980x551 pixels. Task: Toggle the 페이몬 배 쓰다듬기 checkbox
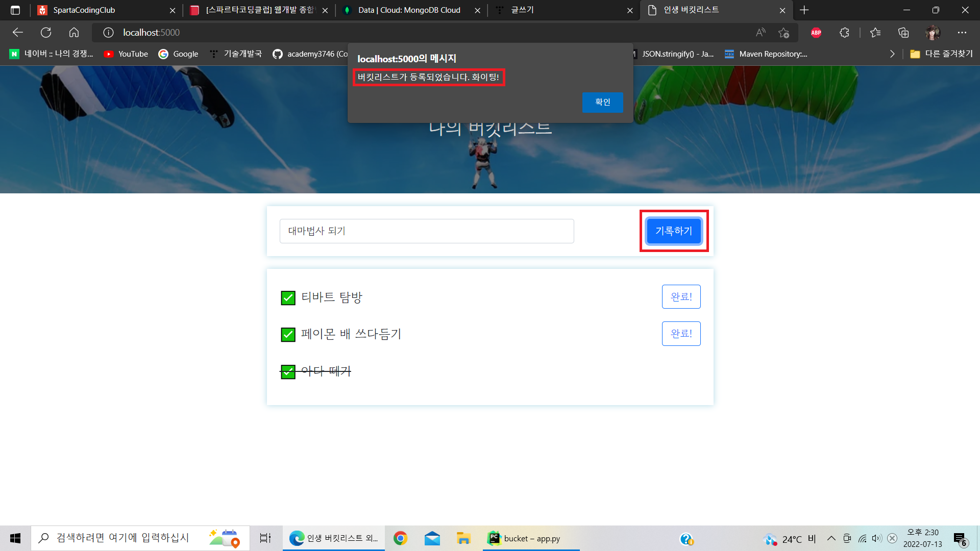click(288, 335)
